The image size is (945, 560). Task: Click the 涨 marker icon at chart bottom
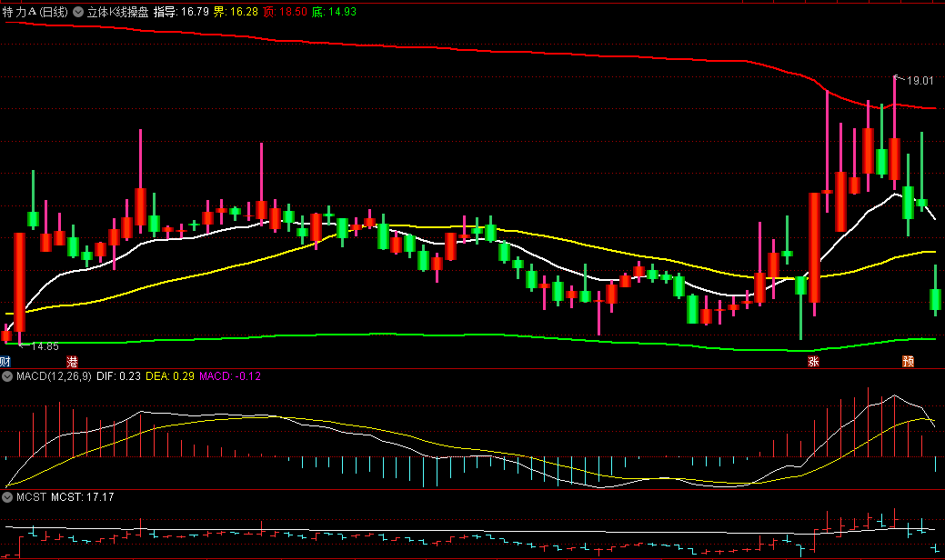814,362
